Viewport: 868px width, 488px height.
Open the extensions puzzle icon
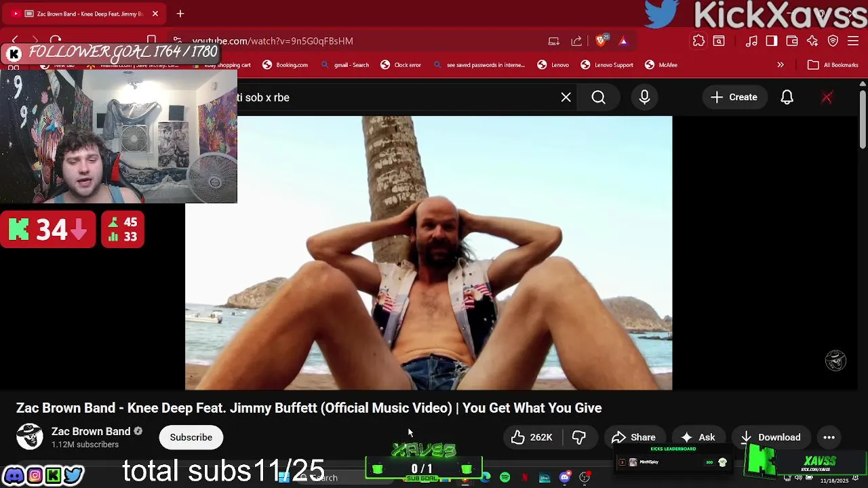coord(698,41)
